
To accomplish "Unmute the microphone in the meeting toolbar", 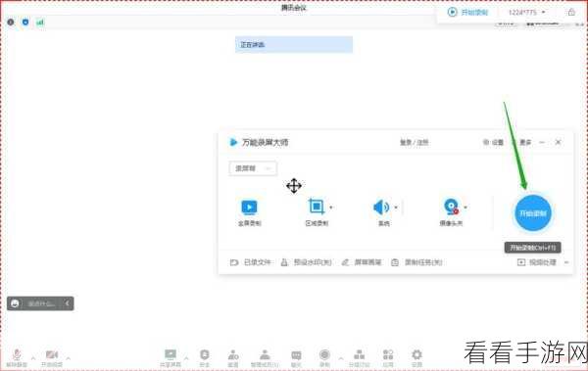I will 17,356.
